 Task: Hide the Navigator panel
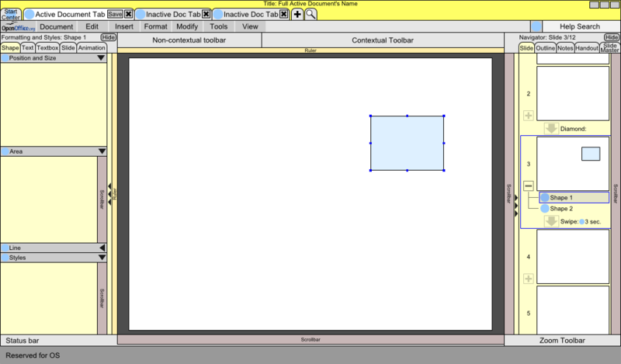point(612,37)
